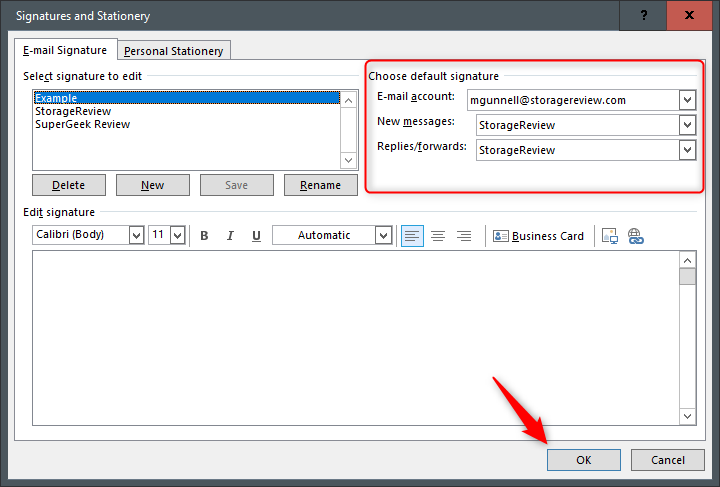Screen dimensions: 720x487
Task: Open the dialog Help question mark
Action: click(644, 15)
